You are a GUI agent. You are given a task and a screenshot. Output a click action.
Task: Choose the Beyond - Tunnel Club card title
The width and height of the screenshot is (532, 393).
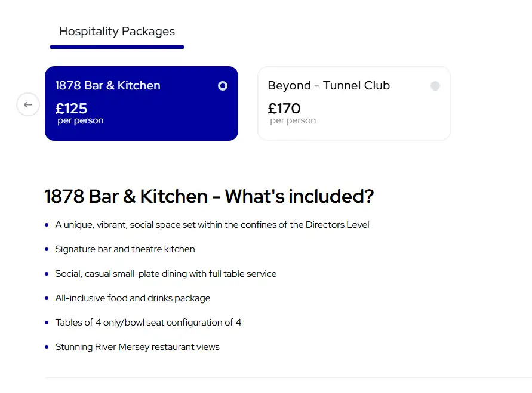coord(328,86)
